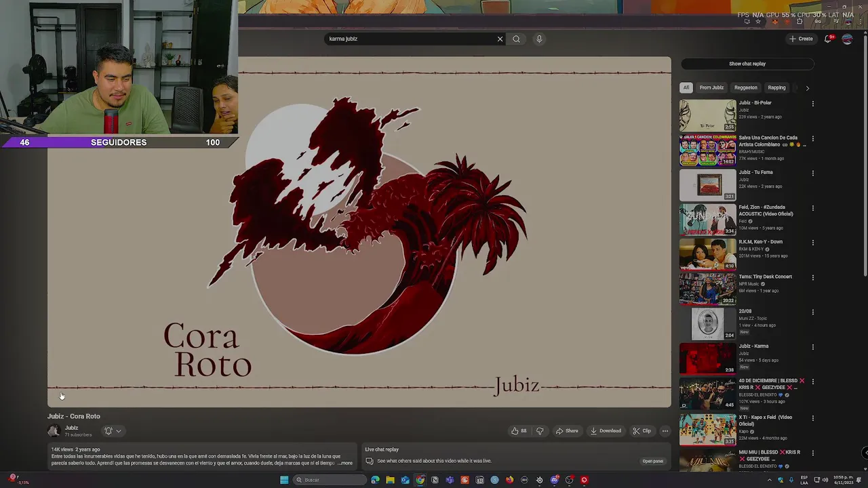The width and height of the screenshot is (868, 488).
Task: Show hidden system tray icons
Action: [769, 480]
